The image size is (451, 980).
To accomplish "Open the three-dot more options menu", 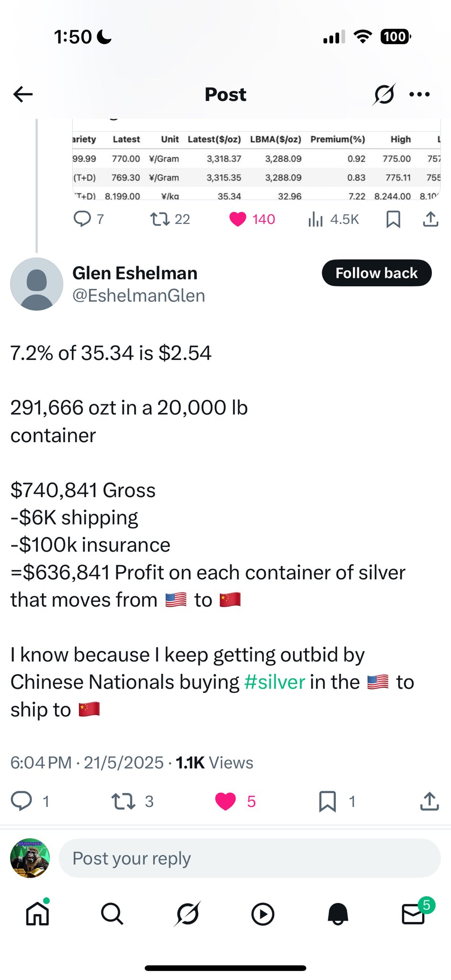I will click(x=420, y=94).
